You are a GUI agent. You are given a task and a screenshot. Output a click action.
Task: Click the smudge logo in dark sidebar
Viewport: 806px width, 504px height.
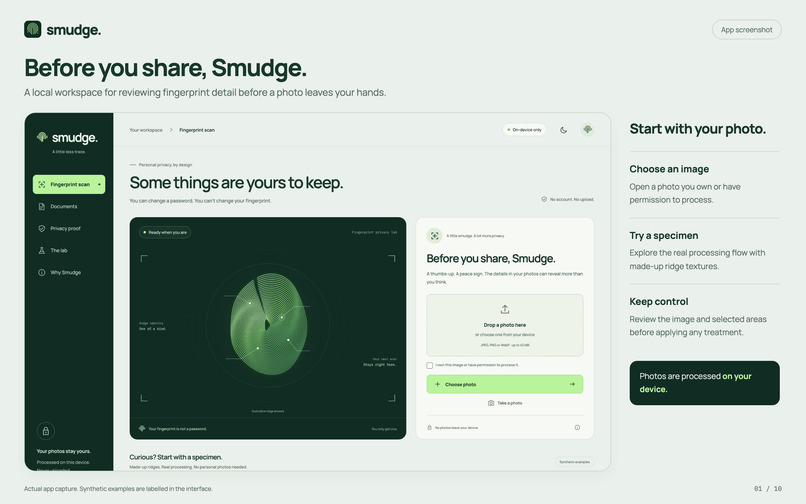(67, 138)
